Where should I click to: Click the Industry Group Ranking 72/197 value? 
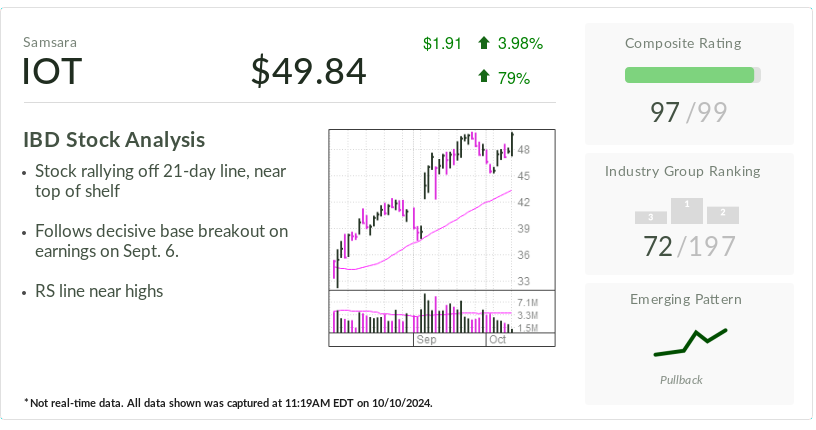pyautogui.click(x=689, y=245)
